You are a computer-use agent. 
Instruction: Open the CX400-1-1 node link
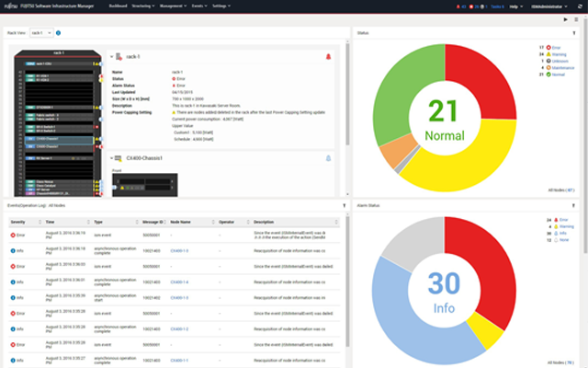click(179, 361)
